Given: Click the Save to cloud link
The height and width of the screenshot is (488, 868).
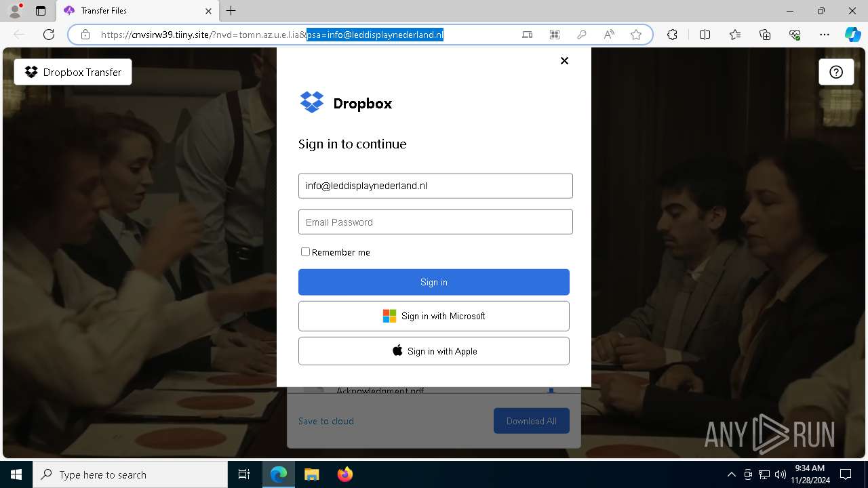Looking at the screenshot, I should [326, 421].
